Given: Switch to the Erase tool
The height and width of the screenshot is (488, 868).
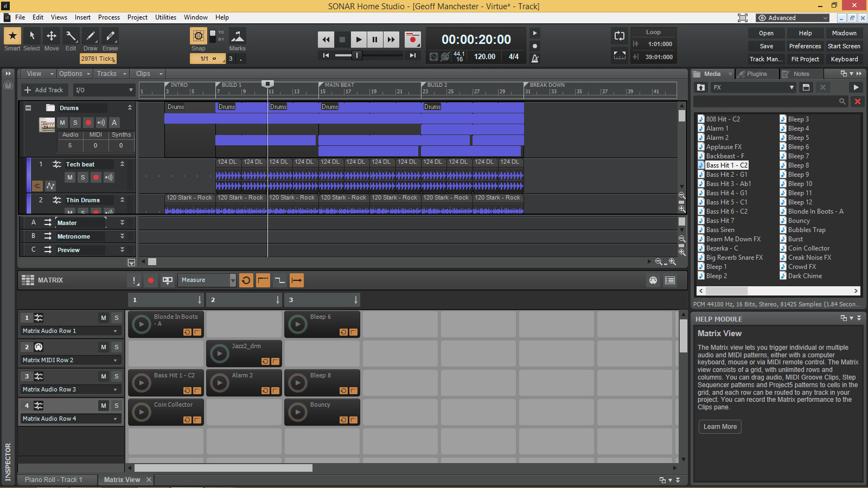Looking at the screenshot, I should 110,36.
